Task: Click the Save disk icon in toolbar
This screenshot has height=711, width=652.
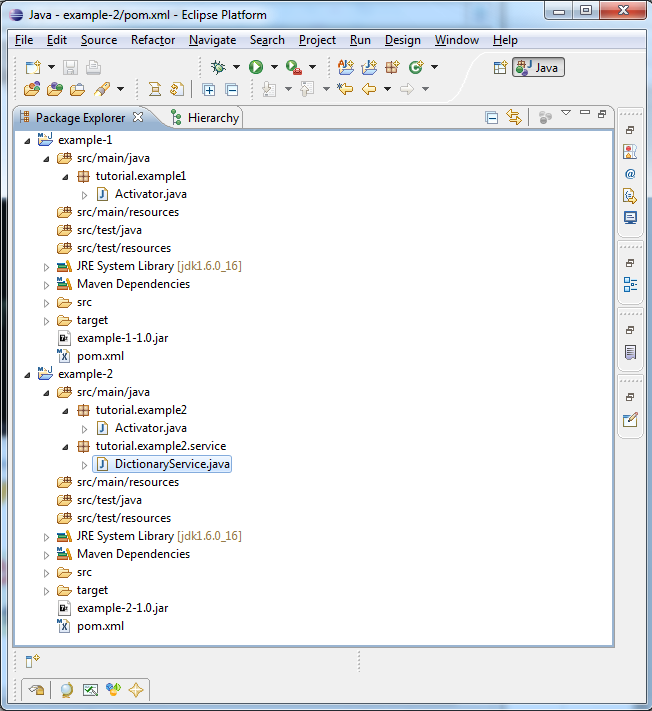Action: tap(71, 67)
